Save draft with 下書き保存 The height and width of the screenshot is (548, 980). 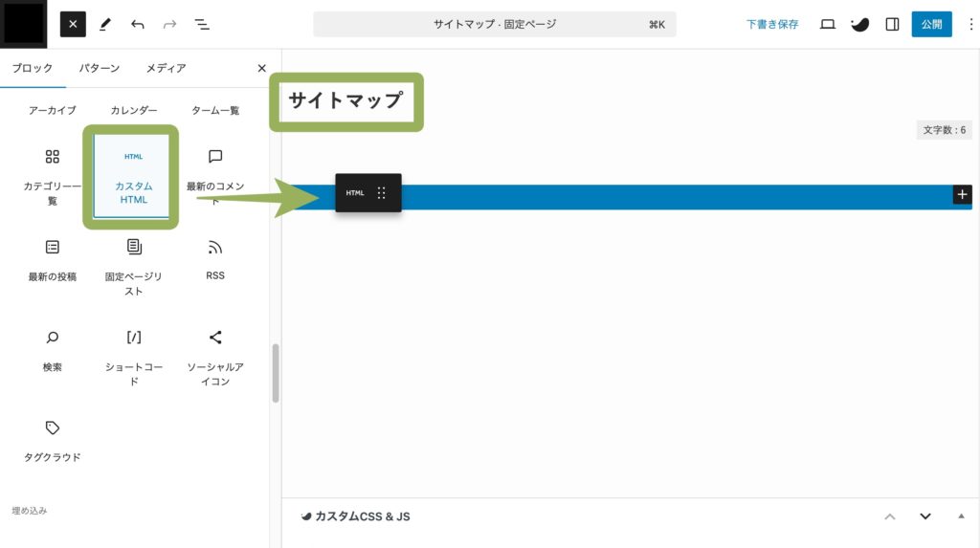click(772, 24)
